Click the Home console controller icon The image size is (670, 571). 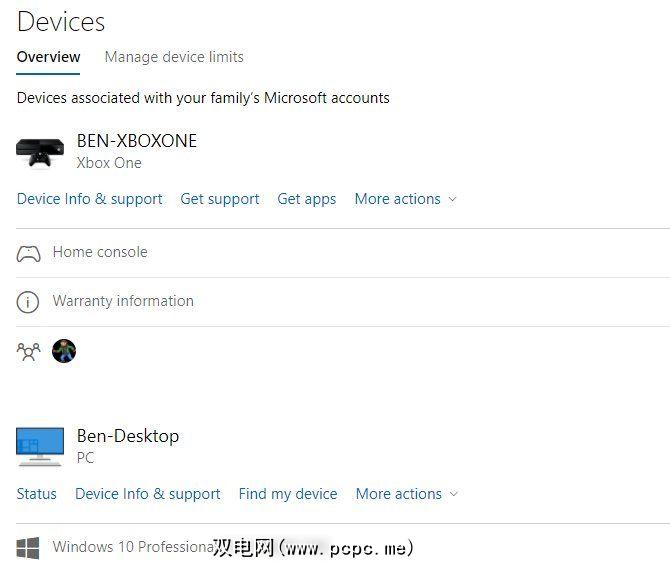(29, 253)
